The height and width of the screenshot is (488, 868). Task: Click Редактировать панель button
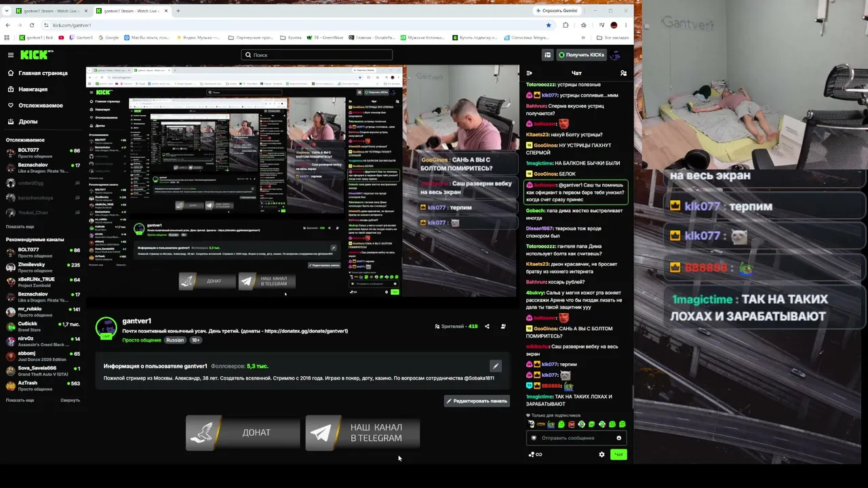[x=477, y=401]
